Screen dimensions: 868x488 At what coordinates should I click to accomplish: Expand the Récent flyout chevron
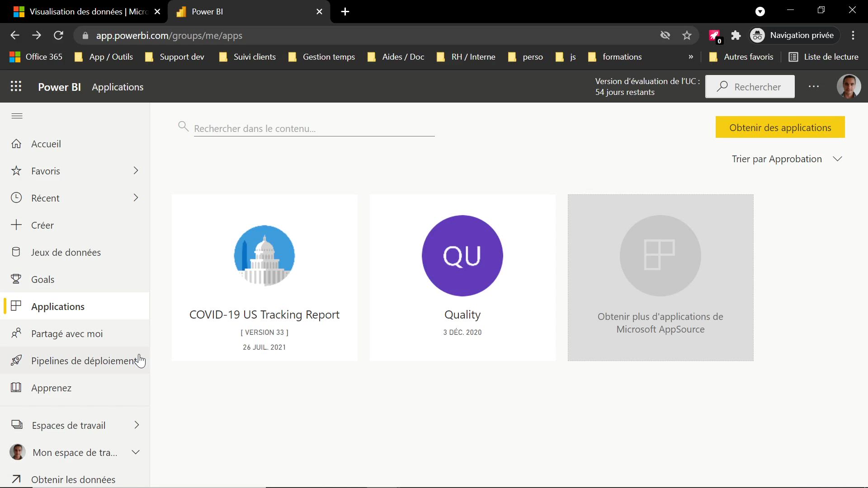(136, 198)
